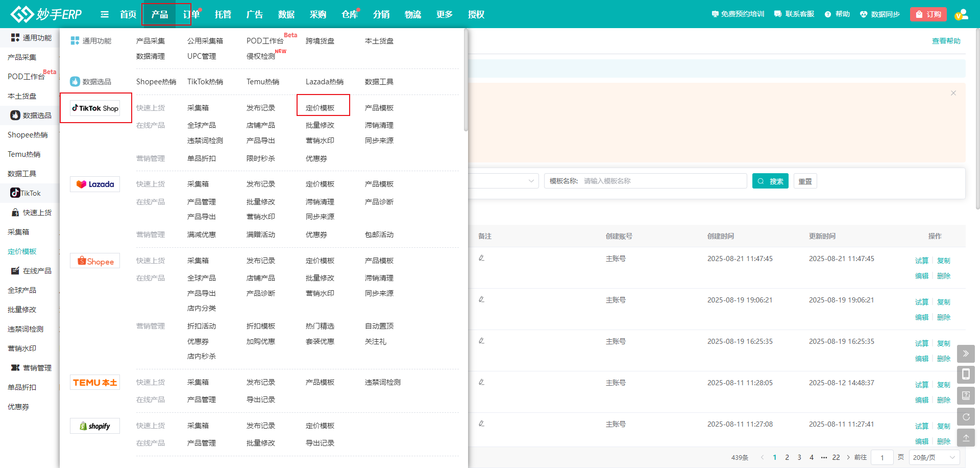Go to page 3 in pagination
This screenshot has height=468, width=980.
799,457
